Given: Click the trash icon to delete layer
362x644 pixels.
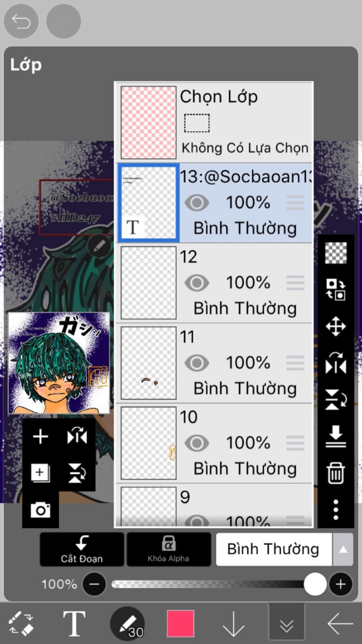Looking at the screenshot, I should 335,473.
